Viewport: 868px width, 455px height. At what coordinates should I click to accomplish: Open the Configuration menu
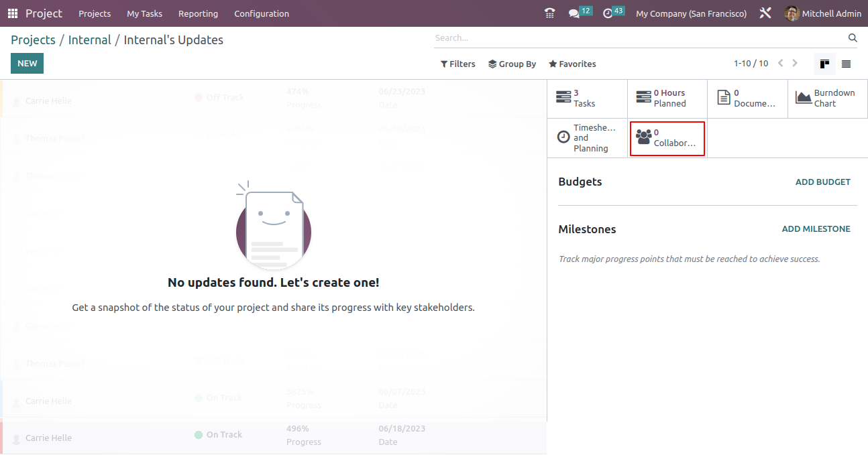262,13
